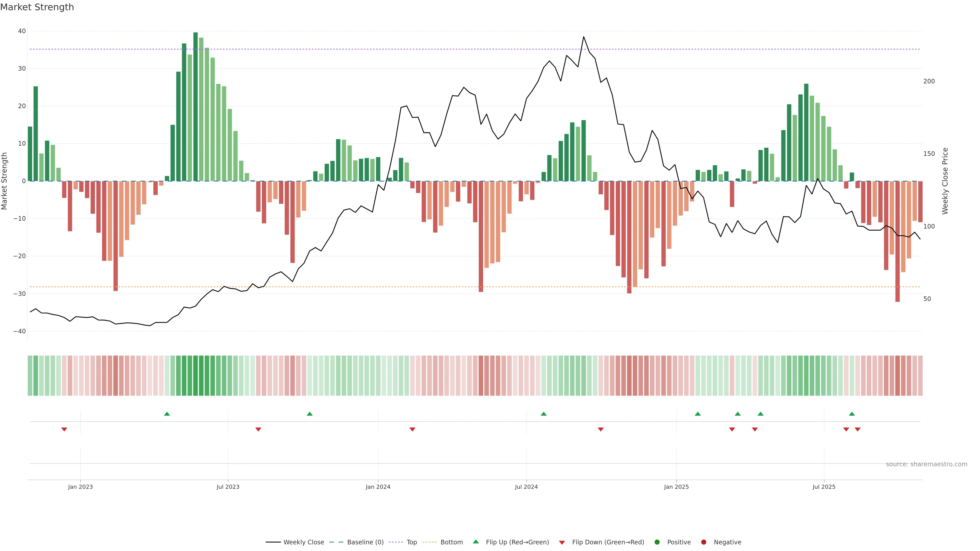Click the Bottom legend dotted line icon
Screen dimensions: 980x551
[x=430, y=542]
